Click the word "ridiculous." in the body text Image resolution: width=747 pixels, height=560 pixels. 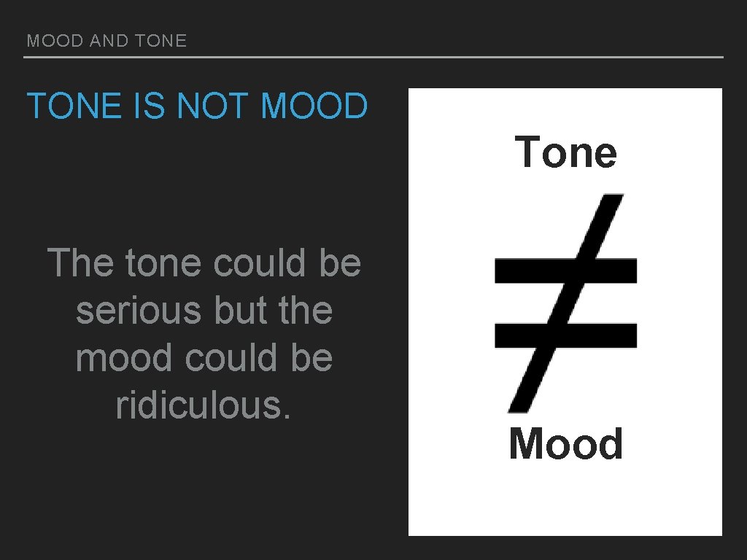tap(204, 405)
